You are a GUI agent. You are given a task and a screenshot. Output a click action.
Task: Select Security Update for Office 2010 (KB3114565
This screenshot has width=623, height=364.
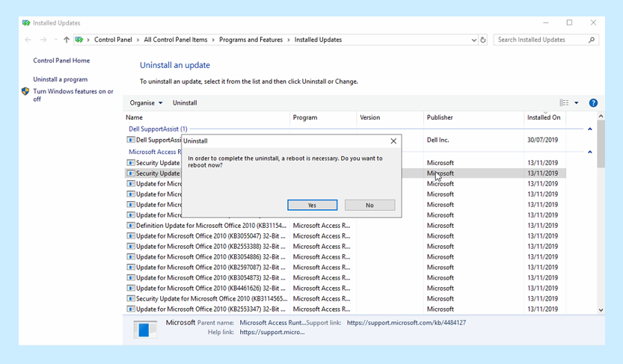click(x=212, y=298)
